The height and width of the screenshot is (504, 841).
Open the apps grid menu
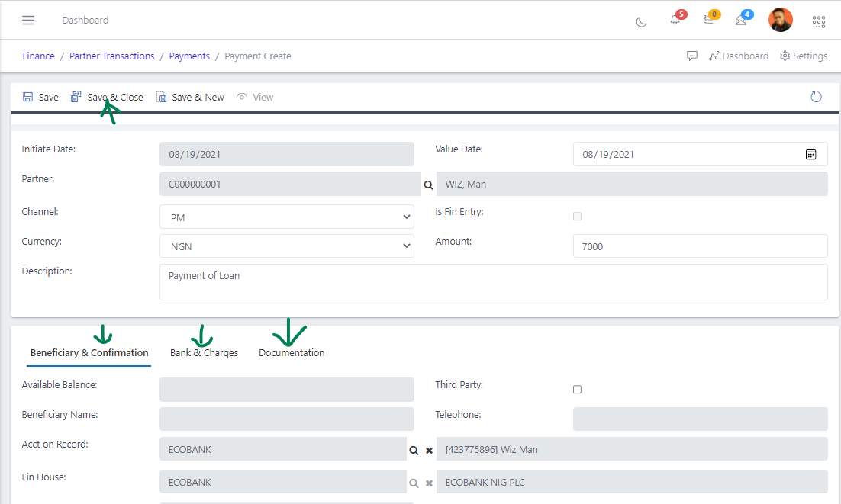tap(818, 21)
